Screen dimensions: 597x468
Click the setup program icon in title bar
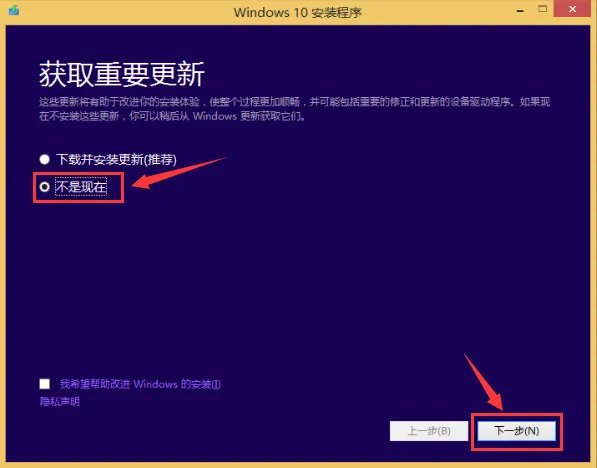click(14, 10)
